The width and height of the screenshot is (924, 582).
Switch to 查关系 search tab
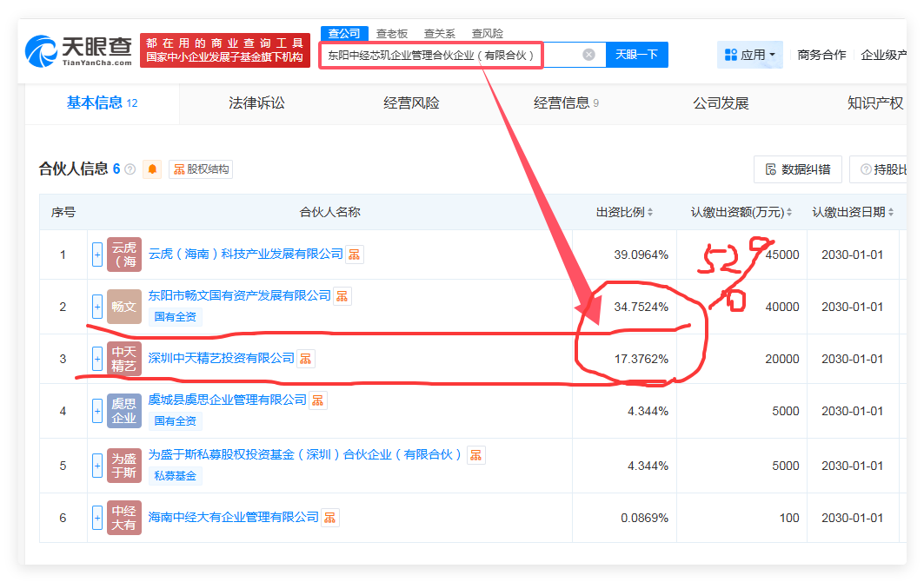click(440, 34)
